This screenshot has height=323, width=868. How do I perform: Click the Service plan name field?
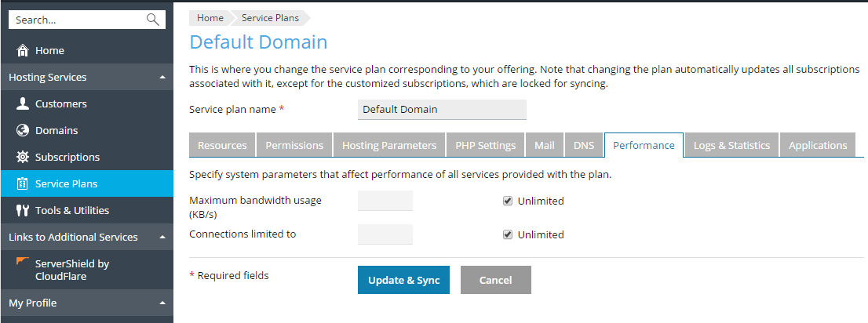click(x=441, y=110)
